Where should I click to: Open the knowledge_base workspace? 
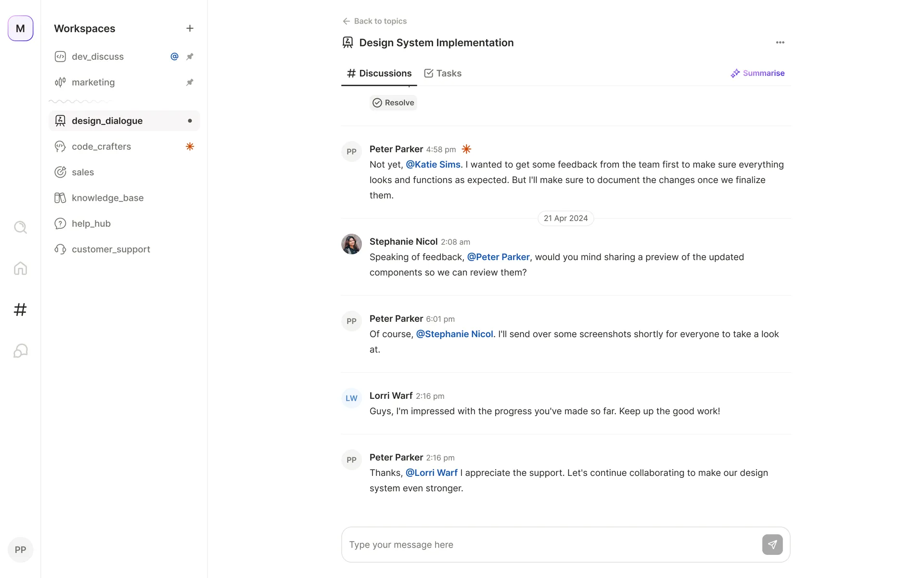point(124,198)
